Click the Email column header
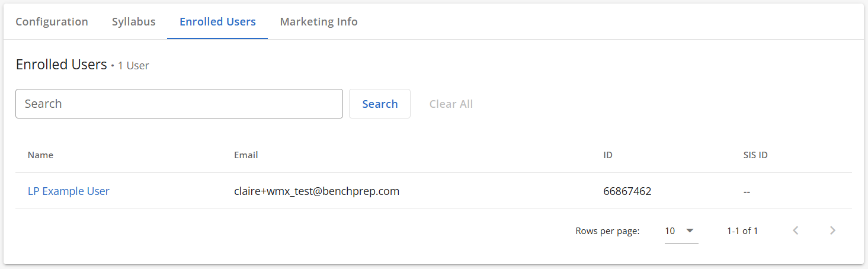 [x=246, y=155]
